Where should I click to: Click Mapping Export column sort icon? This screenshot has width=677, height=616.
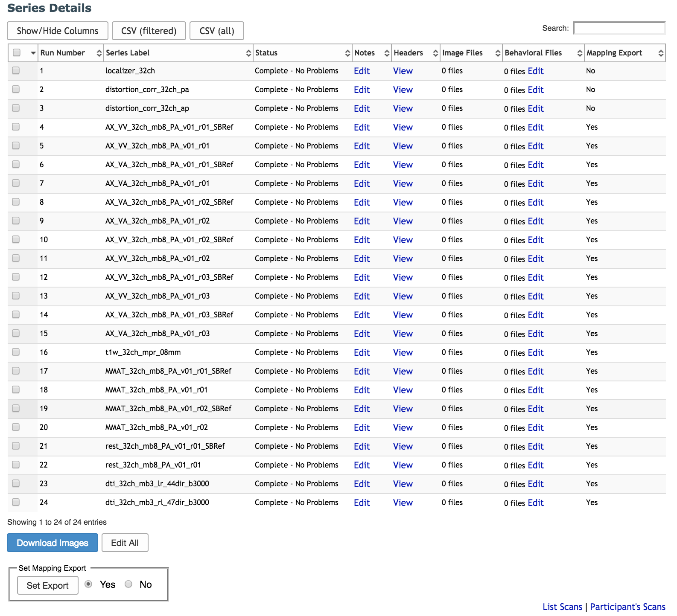click(x=661, y=53)
